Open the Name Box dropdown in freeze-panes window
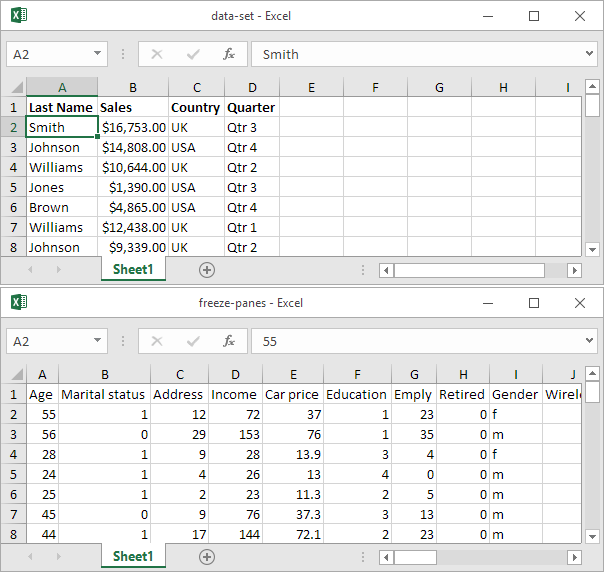Image resolution: width=604 pixels, height=572 pixels. click(x=97, y=341)
